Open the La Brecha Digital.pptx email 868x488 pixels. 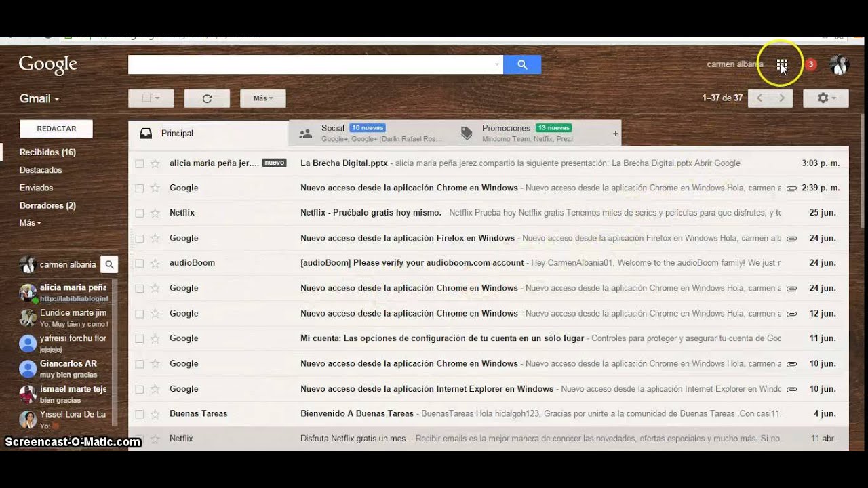click(x=488, y=163)
